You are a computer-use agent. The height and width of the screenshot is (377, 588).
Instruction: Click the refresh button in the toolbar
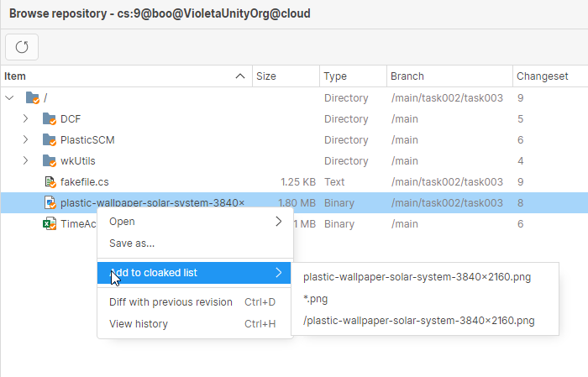coord(22,47)
